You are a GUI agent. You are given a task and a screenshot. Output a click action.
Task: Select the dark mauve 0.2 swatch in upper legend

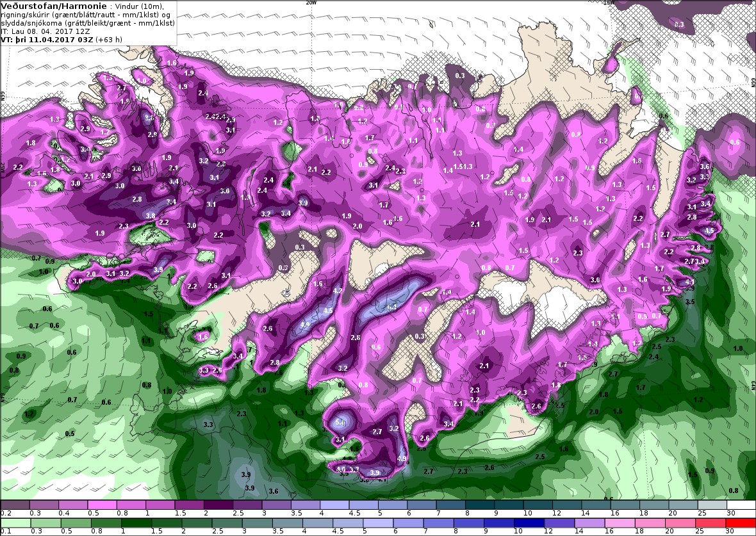tap(15, 505)
